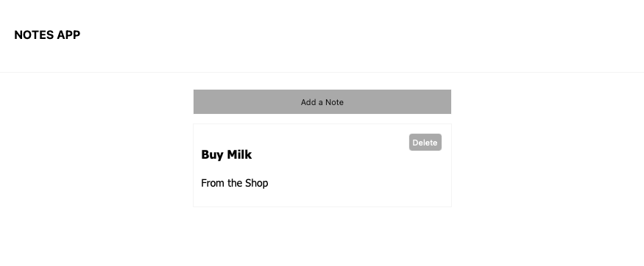Click the word Note in the Add button
644x266 pixels.
pyautogui.click(x=335, y=102)
